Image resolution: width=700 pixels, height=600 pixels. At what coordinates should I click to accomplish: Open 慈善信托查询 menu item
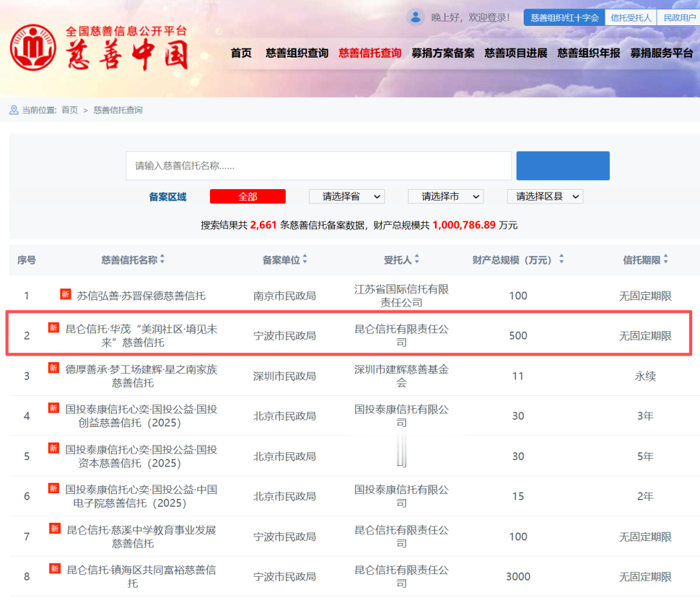tap(370, 53)
